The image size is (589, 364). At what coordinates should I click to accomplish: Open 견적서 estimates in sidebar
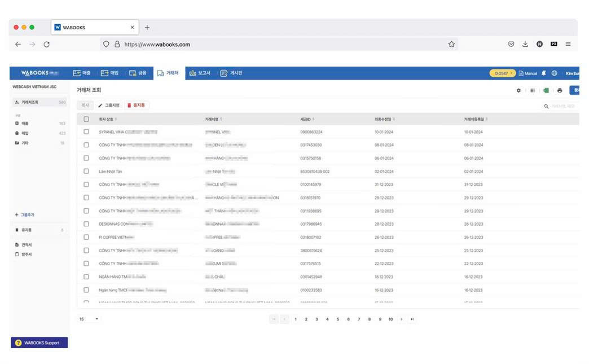pos(24,244)
